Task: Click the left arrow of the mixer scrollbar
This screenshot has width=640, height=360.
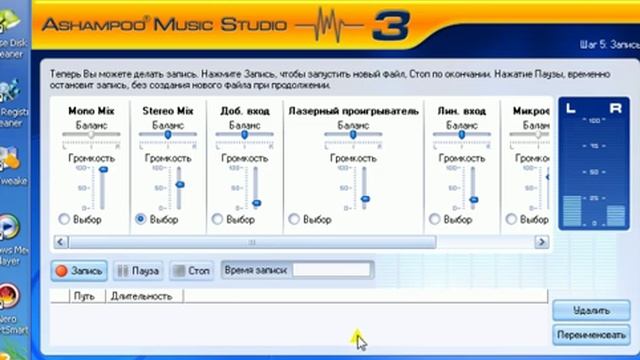Action: pos(61,242)
